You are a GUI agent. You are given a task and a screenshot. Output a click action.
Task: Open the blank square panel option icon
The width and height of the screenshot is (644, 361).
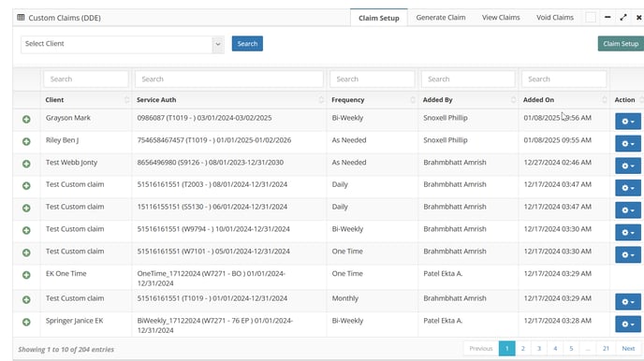(x=591, y=17)
